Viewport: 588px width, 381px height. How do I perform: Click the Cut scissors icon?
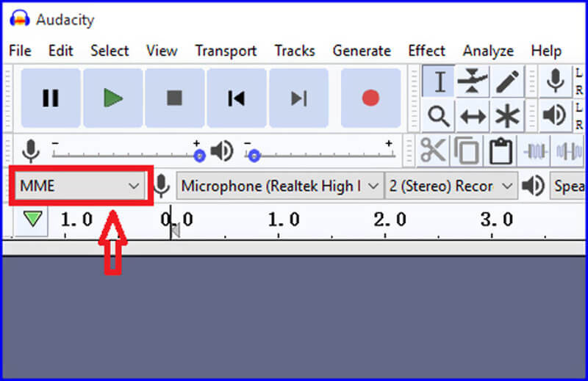[x=433, y=150]
